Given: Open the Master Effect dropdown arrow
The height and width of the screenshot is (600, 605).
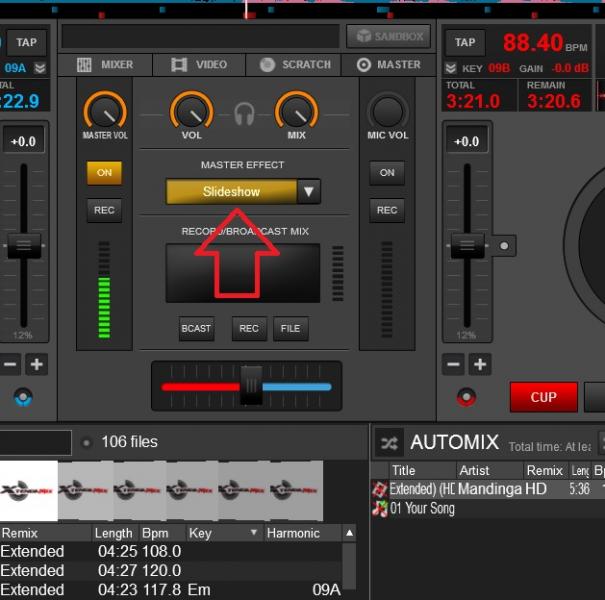Looking at the screenshot, I should [x=309, y=192].
